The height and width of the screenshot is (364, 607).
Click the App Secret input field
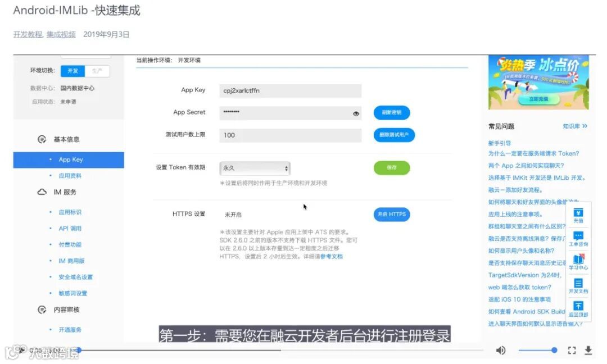pyautogui.click(x=291, y=113)
